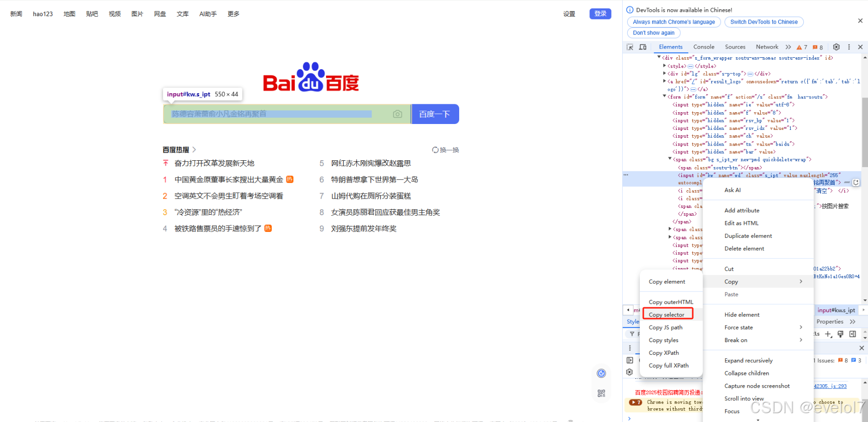868x422 pixels.
Task: Close the DevTools panel
Action: click(860, 47)
